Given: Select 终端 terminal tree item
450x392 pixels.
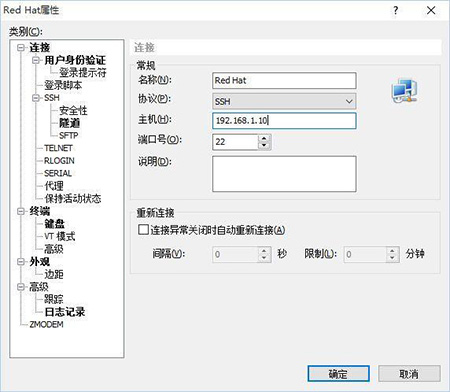Looking at the screenshot, I should [x=40, y=211].
